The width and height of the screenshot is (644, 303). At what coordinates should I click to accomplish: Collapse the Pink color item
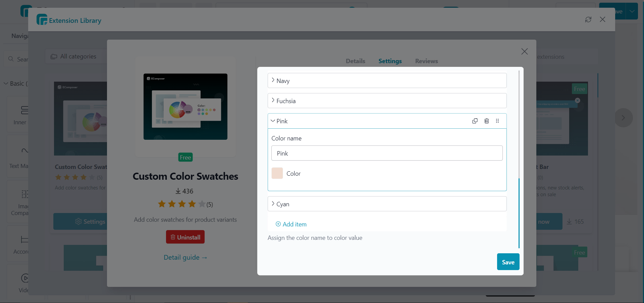click(273, 121)
